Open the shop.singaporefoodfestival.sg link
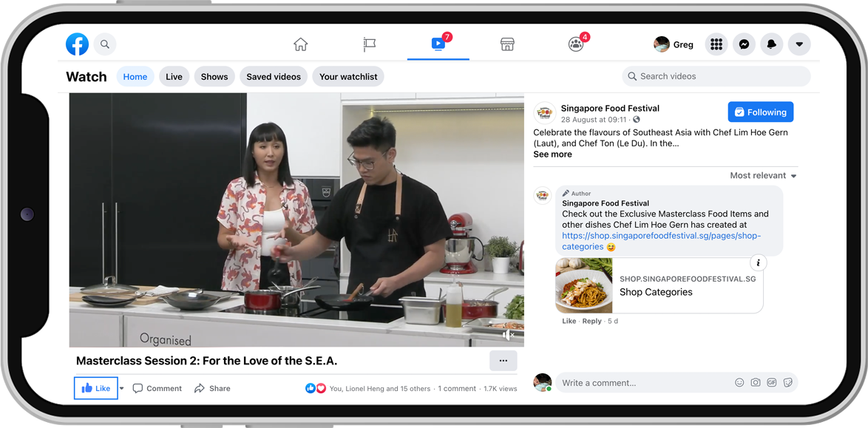 tap(662, 241)
